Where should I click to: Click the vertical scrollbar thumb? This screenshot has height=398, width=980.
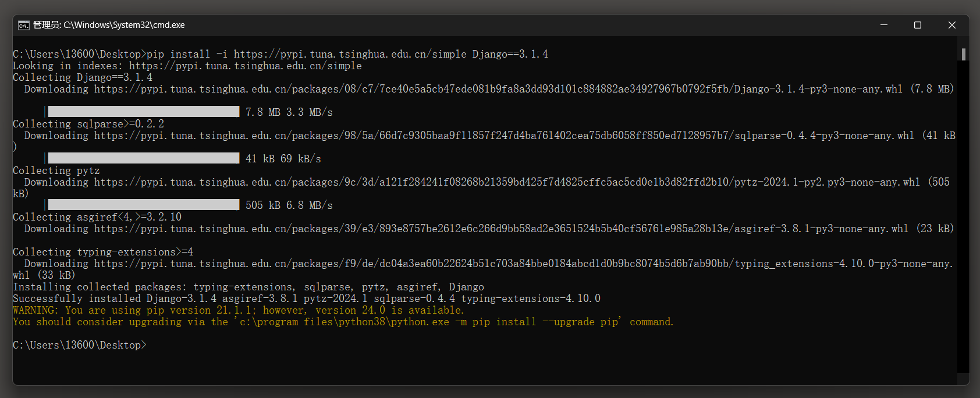coord(964,54)
